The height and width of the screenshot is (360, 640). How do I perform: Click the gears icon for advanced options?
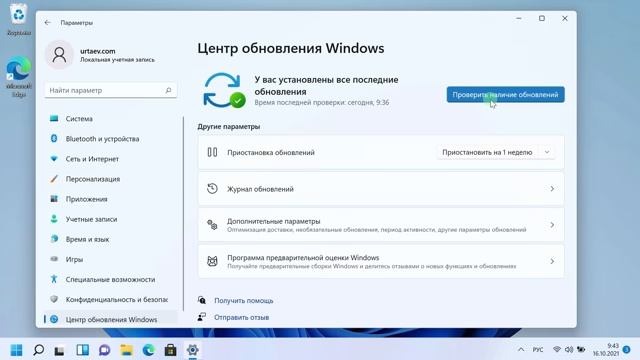tap(212, 225)
